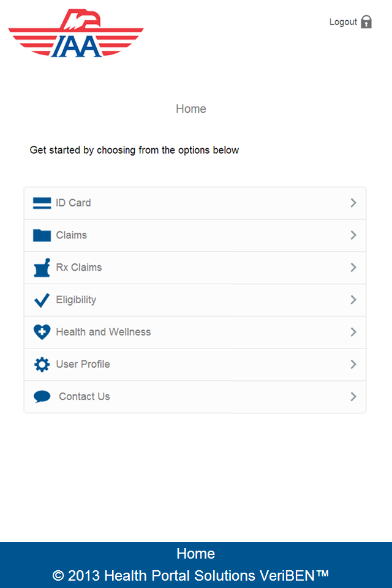
Task: Click the Claims folder icon
Action: tap(42, 235)
